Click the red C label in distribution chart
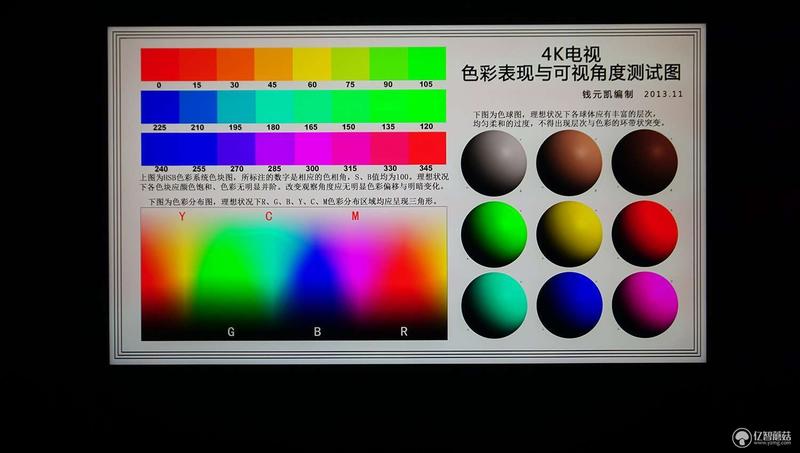The image size is (800, 453). point(268,217)
